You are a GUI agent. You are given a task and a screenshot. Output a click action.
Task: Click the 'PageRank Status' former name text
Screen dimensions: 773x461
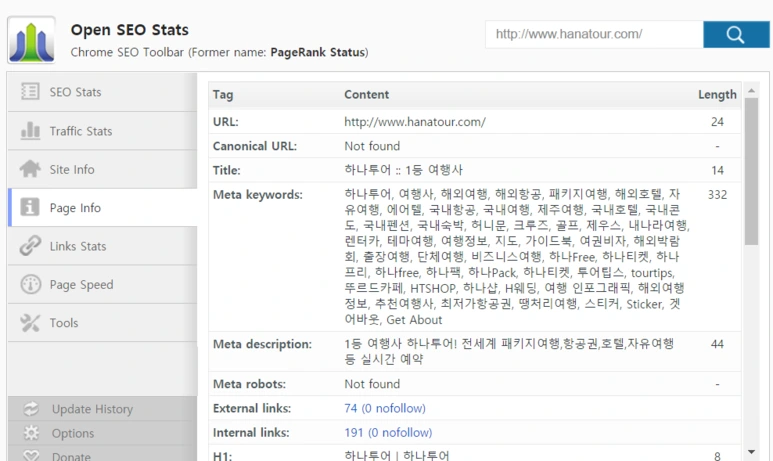(x=318, y=52)
